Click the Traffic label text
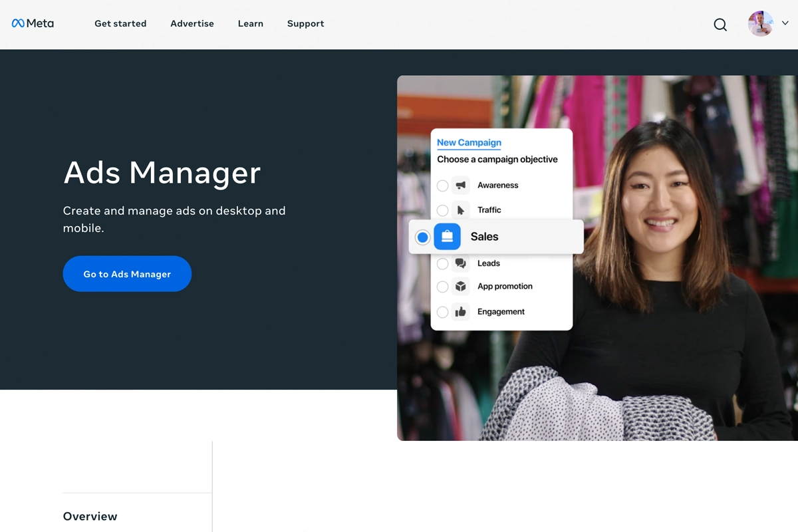This screenshot has width=798, height=532. (489, 210)
